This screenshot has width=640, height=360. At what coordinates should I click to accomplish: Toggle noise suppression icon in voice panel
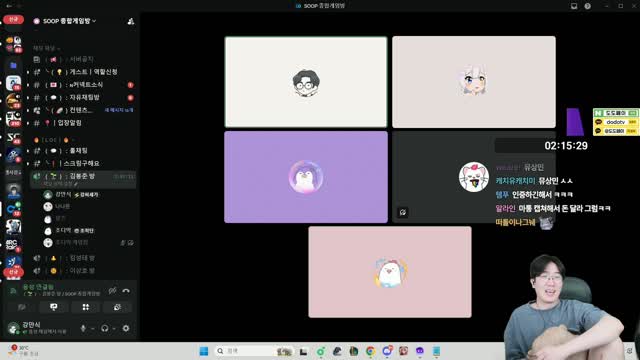pos(112,291)
